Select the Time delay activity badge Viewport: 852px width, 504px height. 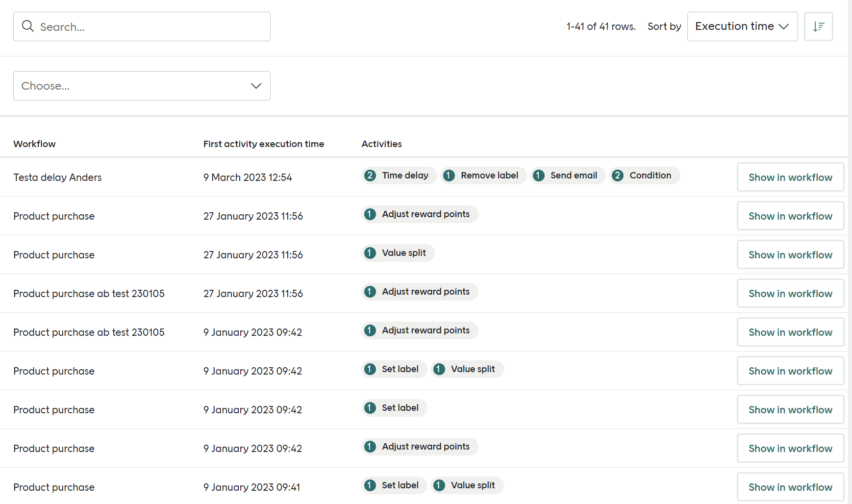click(x=399, y=175)
